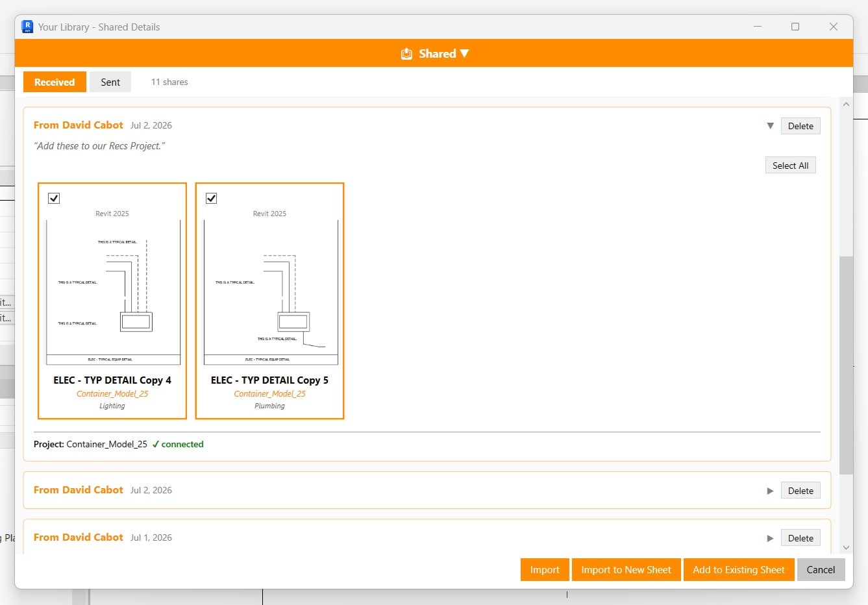This screenshot has width=868, height=605.
Task: Delete the Jul 1, 2026 share
Action: click(800, 538)
